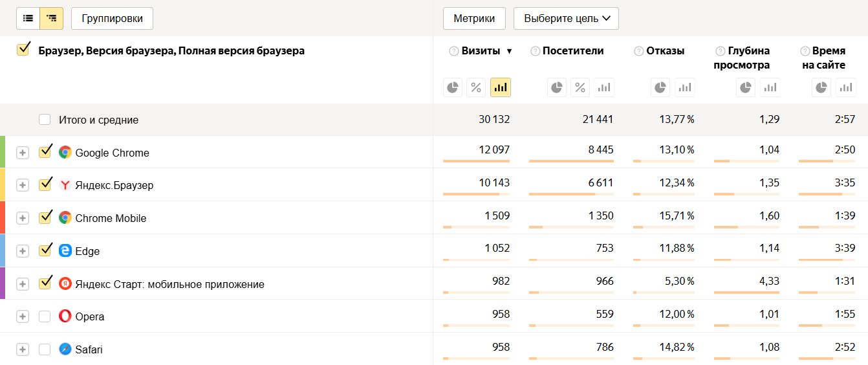Sort by the Визиты column header
Image resolution: width=868 pixels, height=365 pixels.
tap(481, 51)
